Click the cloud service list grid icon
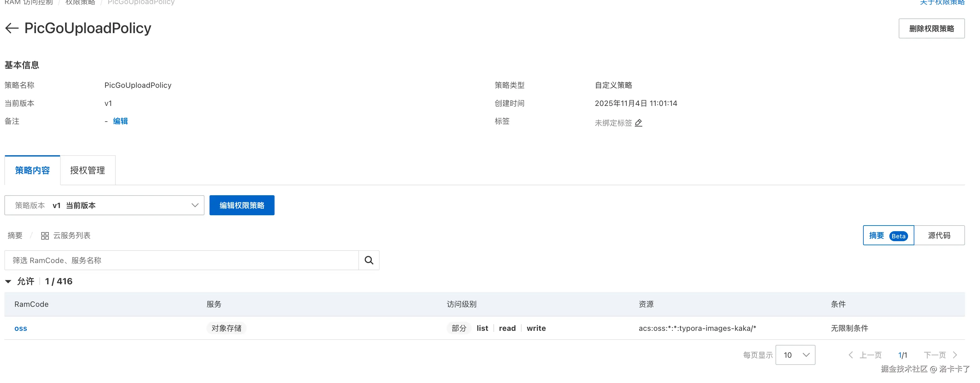The image size is (980, 383). point(45,236)
